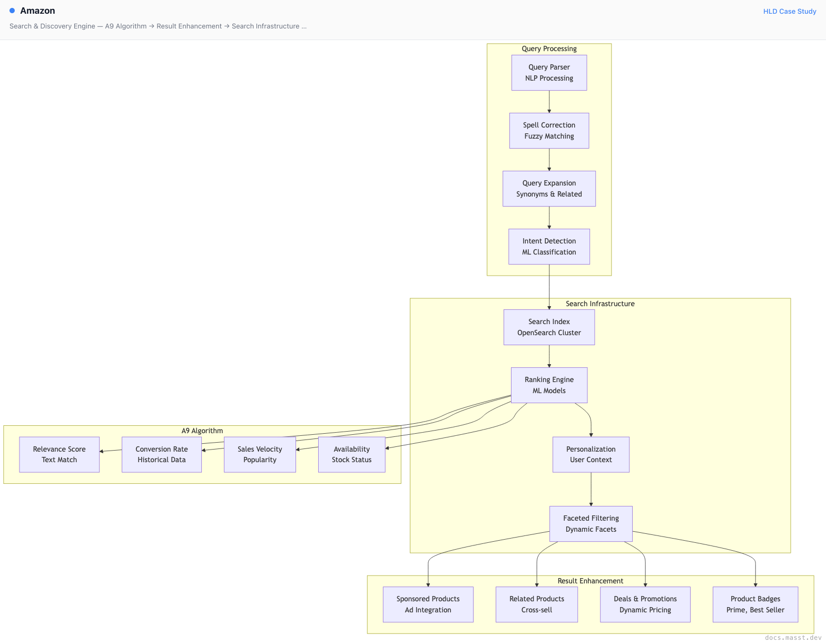Click the Query Expansion Synonyms & Related node
Screen dimensions: 826x644
[549, 189]
